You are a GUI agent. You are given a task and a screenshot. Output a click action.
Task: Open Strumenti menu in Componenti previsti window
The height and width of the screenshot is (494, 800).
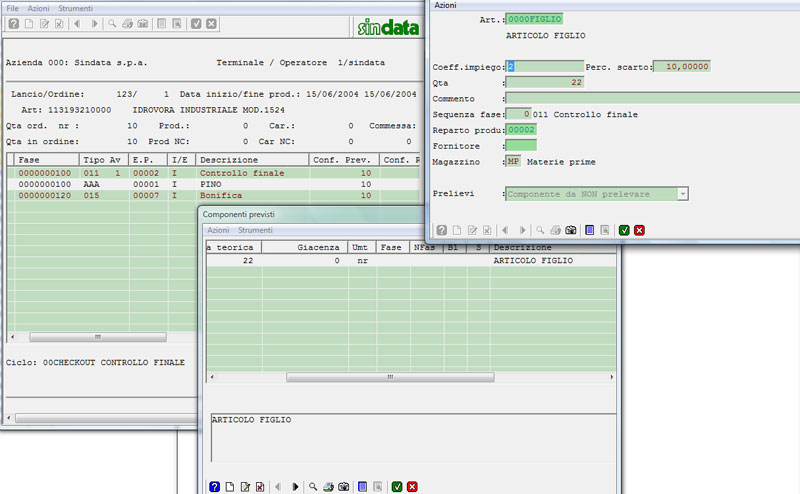(x=255, y=230)
